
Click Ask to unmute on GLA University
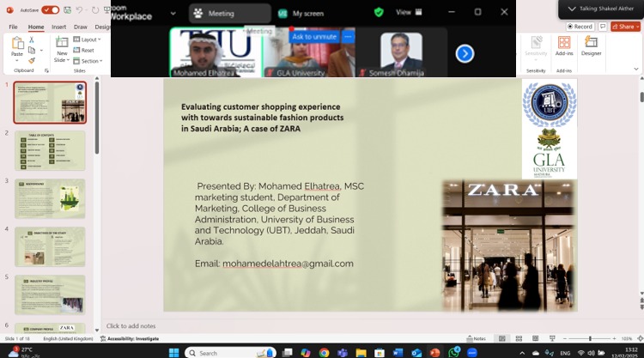pos(314,37)
